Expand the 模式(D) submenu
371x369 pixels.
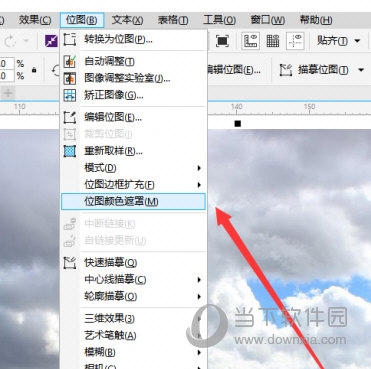134,168
